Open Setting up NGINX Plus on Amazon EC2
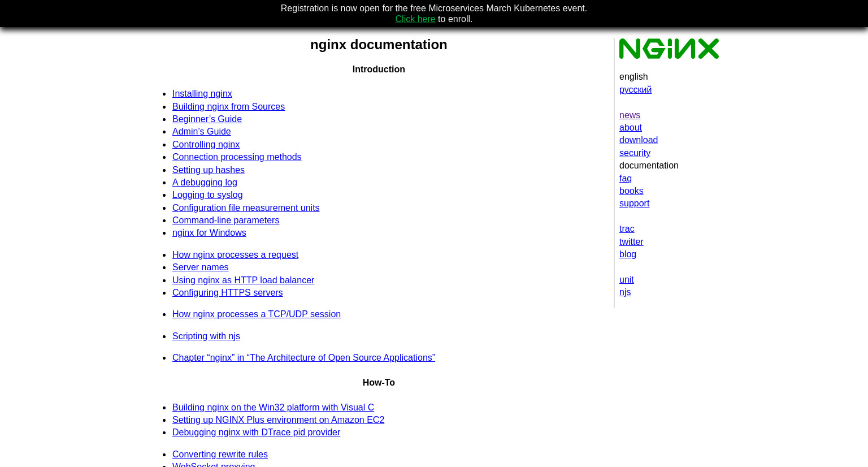 pos(278,420)
